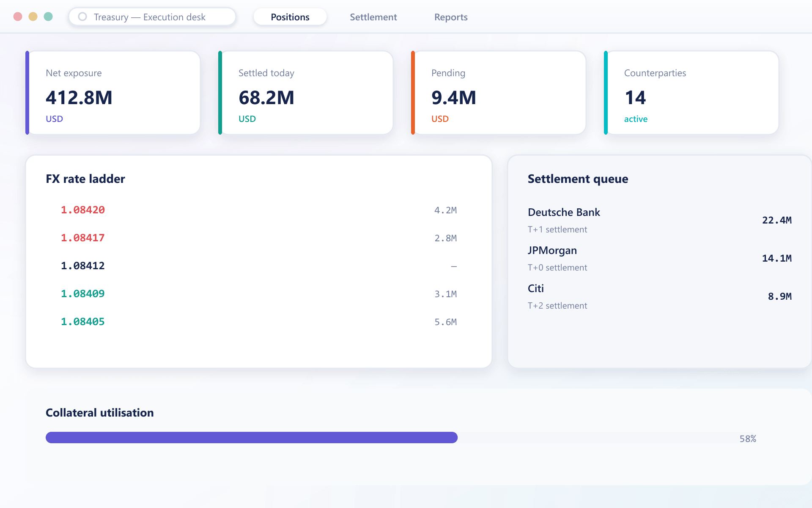
Task: Click the green maximize window button
Action: (48, 17)
